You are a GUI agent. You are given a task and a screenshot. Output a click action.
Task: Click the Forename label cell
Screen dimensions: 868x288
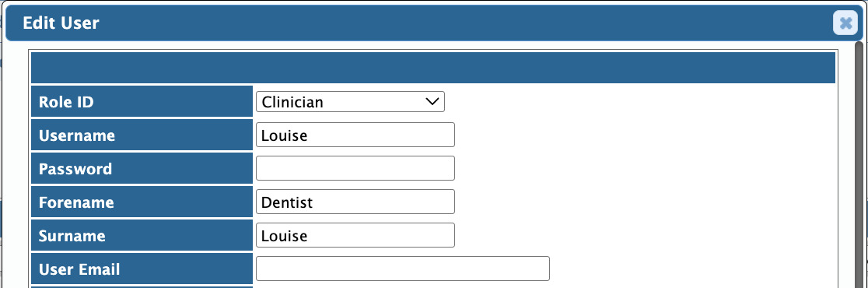click(x=142, y=202)
